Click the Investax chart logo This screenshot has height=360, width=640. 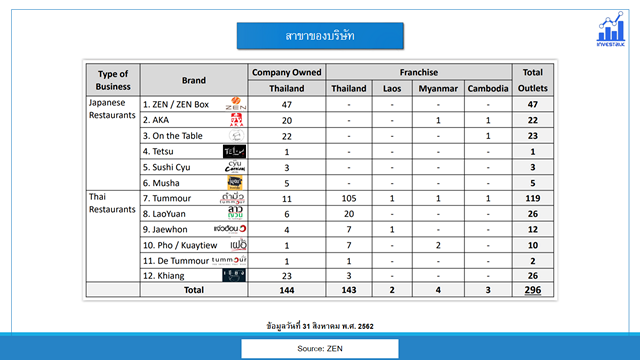611,29
